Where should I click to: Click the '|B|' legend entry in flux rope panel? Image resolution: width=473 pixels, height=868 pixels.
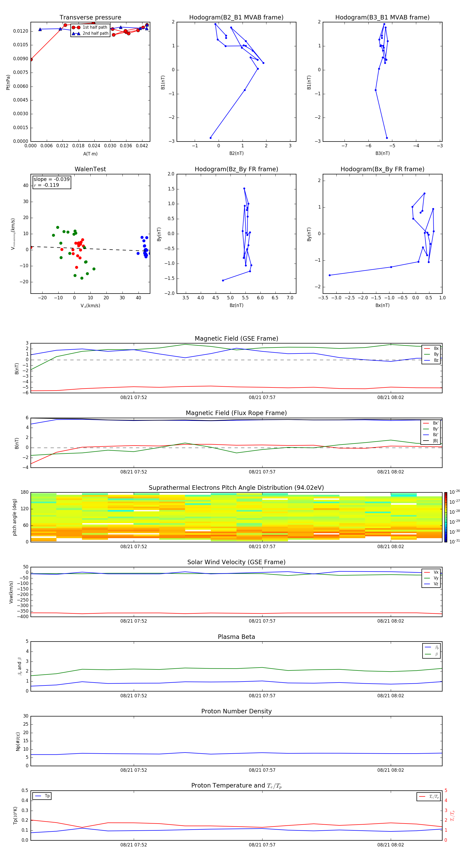pos(431,441)
